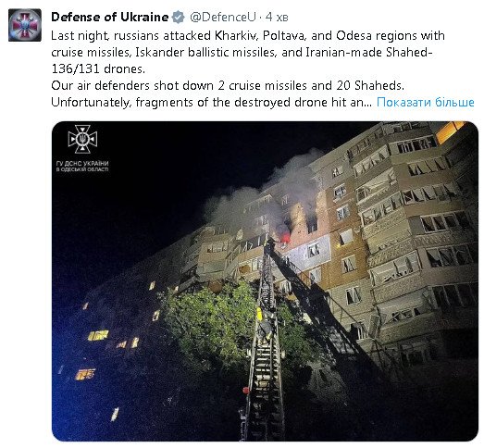
Task: Open the burning building photo
Action: tap(265, 281)
